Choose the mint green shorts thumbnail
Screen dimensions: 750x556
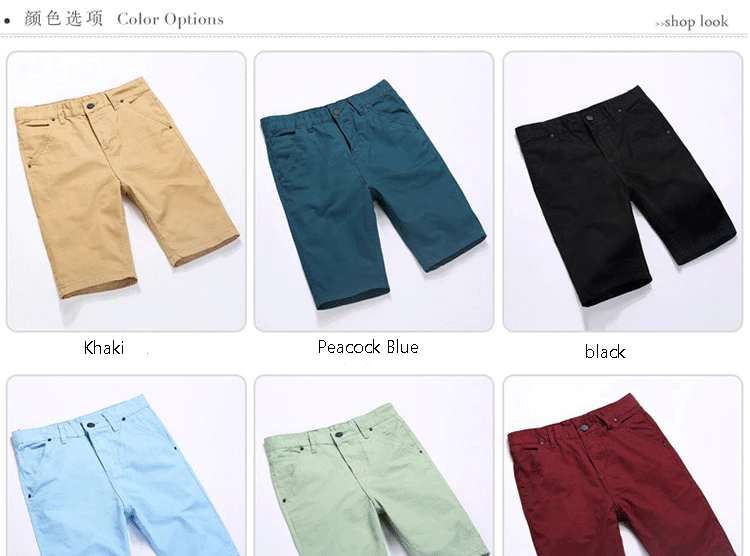pos(374,466)
